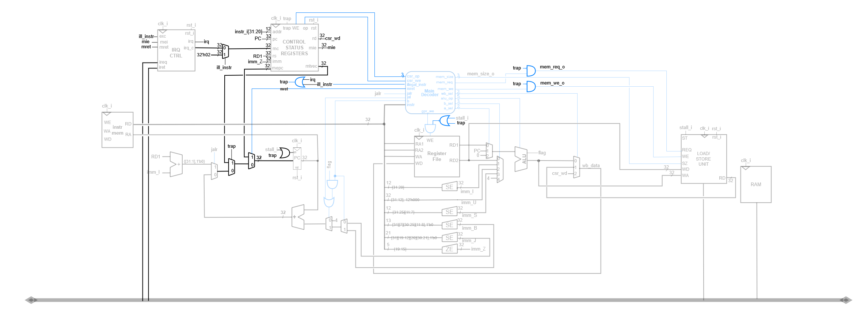The image size is (868, 316).
Task: Click the LOAD/STORE UNIT block
Action: click(x=704, y=159)
